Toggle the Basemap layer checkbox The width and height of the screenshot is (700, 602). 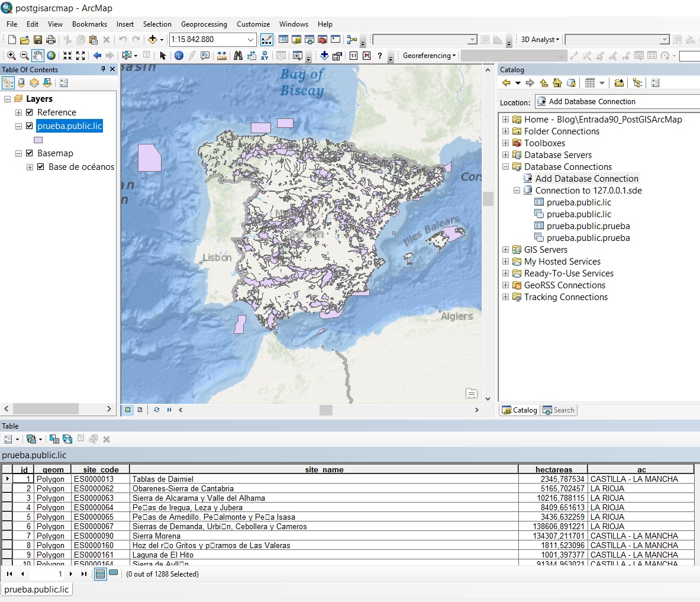click(30, 153)
